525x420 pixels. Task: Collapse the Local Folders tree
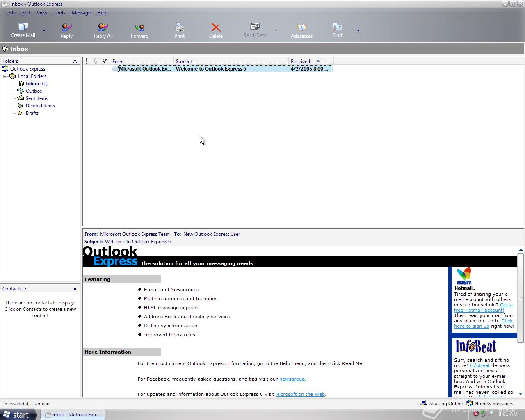click(x=5, y=76)
